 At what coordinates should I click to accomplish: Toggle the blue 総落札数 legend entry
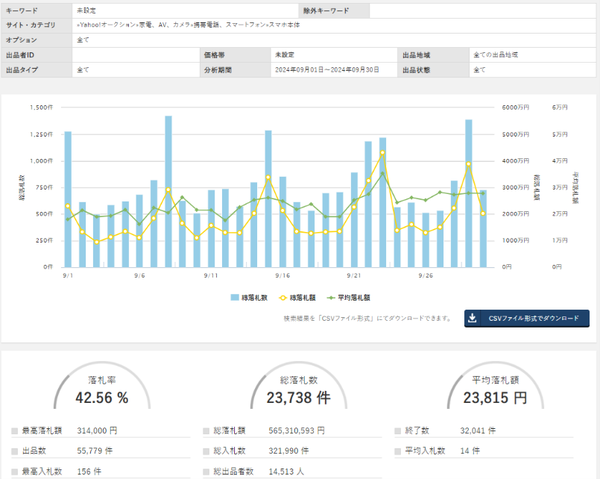pos(249,298)
